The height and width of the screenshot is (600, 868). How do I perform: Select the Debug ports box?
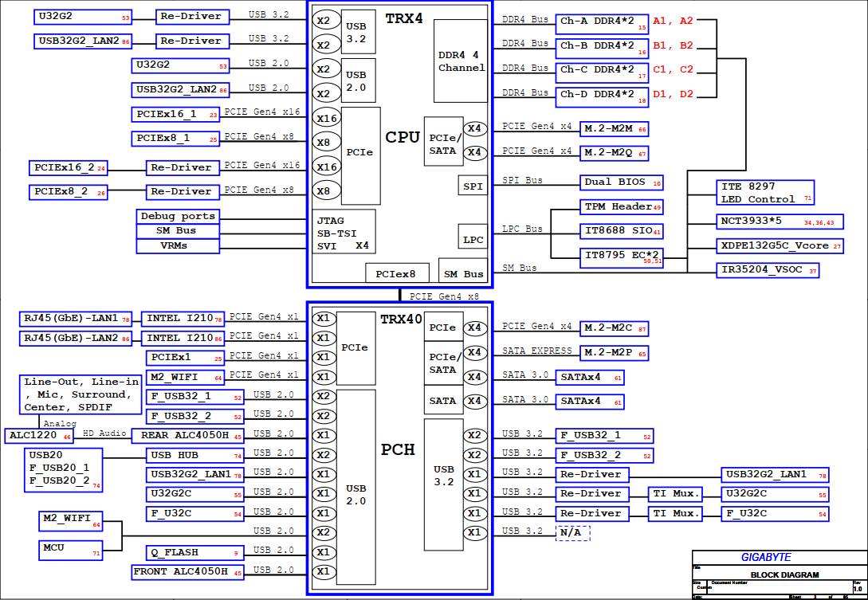point(178,217)
